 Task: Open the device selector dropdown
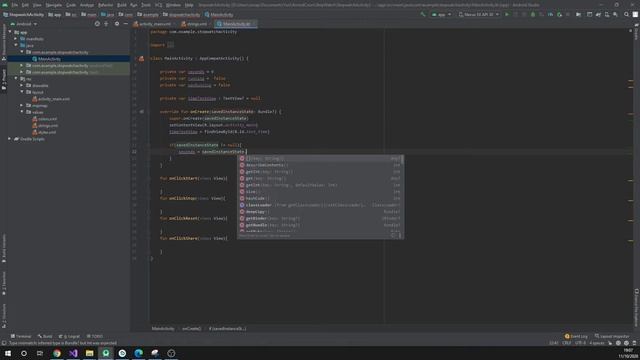478,14
